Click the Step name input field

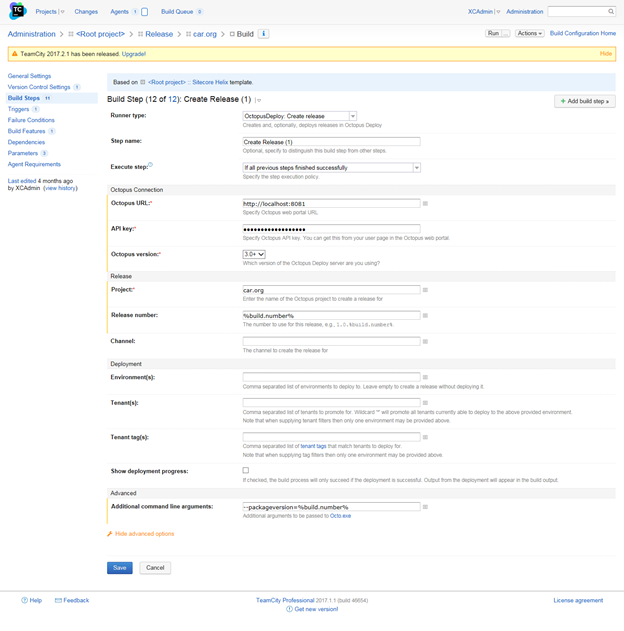point(332,142)
